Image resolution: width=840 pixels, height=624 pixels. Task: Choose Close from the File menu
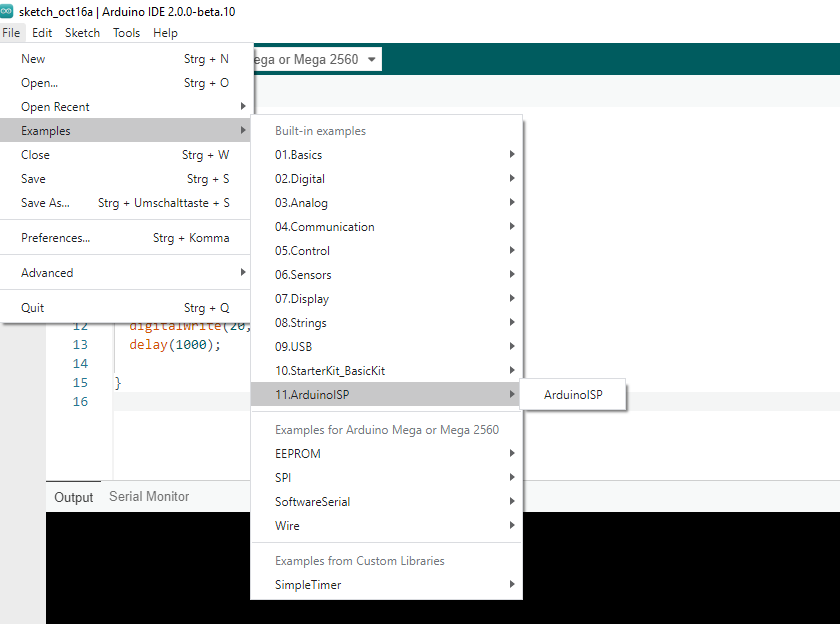tap(125, 155)
